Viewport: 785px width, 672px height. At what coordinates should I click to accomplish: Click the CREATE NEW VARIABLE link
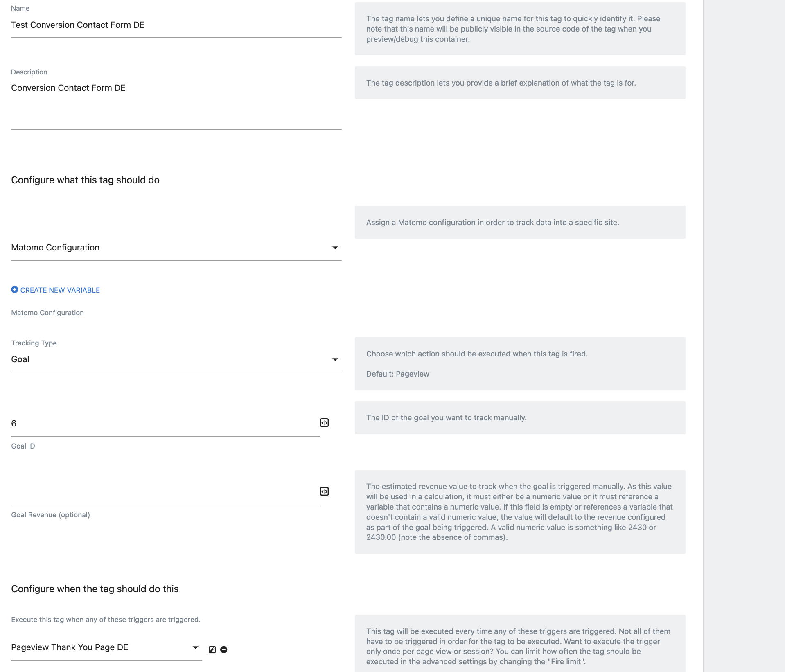(56, 290)
